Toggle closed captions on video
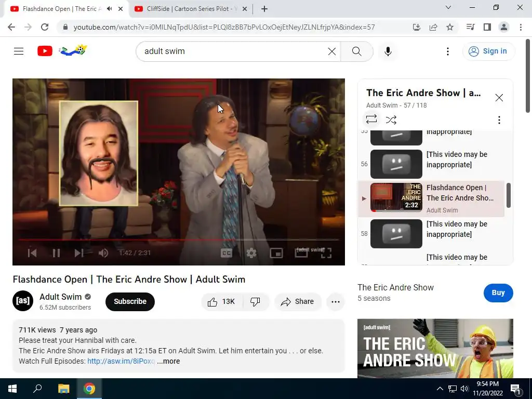The image size is (532, 399). pos(227,253)
